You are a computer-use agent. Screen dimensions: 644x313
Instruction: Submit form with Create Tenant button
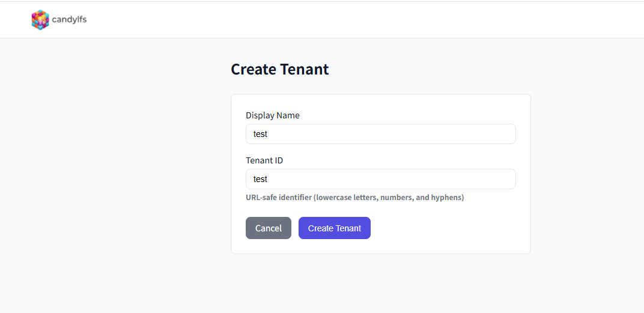coord(334,228)
